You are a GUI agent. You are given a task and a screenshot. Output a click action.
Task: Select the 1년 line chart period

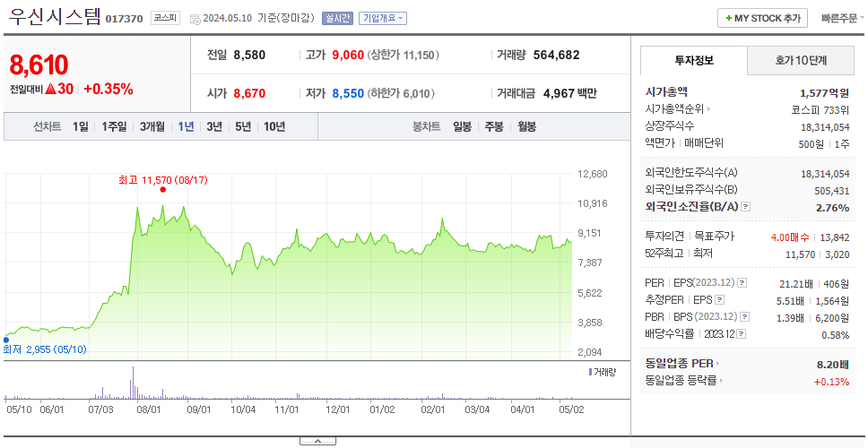click(x=186, y=126)
